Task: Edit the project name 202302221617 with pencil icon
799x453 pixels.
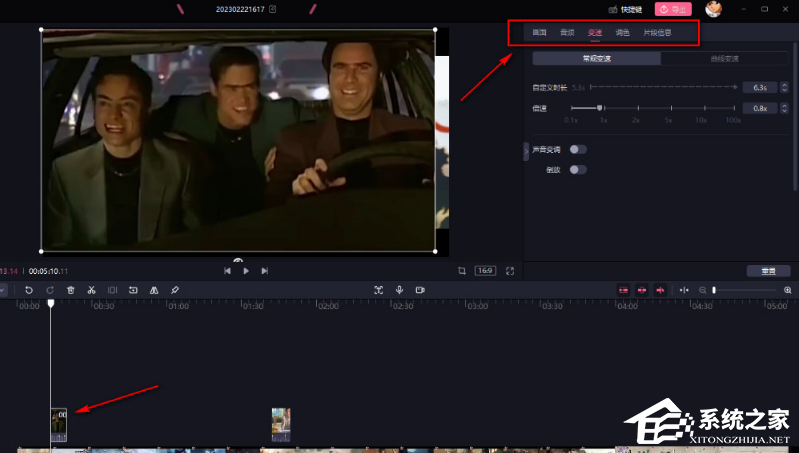Action: coord(273,9)
